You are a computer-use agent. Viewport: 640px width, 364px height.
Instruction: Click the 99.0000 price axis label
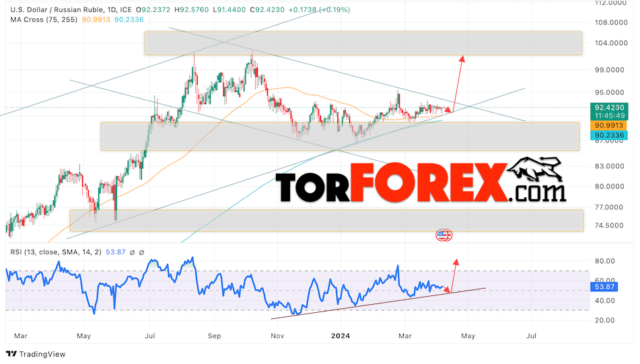click(x=610, y=70)
